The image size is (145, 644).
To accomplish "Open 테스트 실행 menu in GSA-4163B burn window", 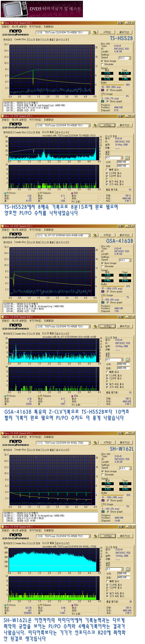I will coord(19,230).
